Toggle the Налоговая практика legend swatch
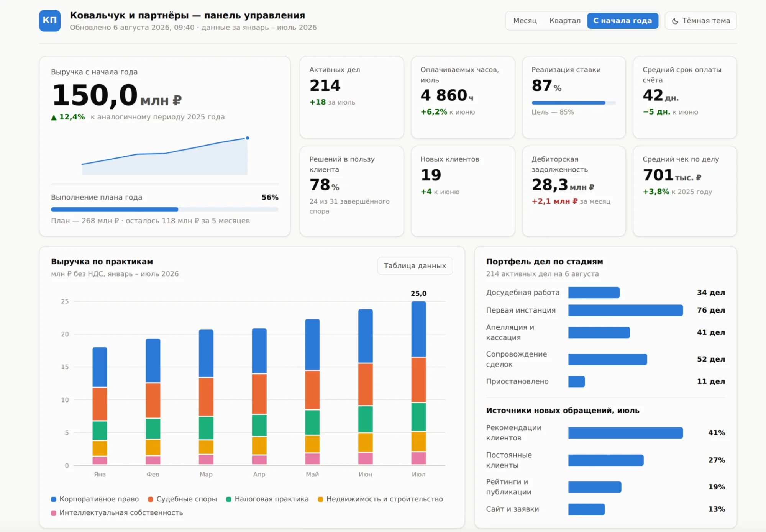Screen dimensions: 766x532 coord(229,499)
